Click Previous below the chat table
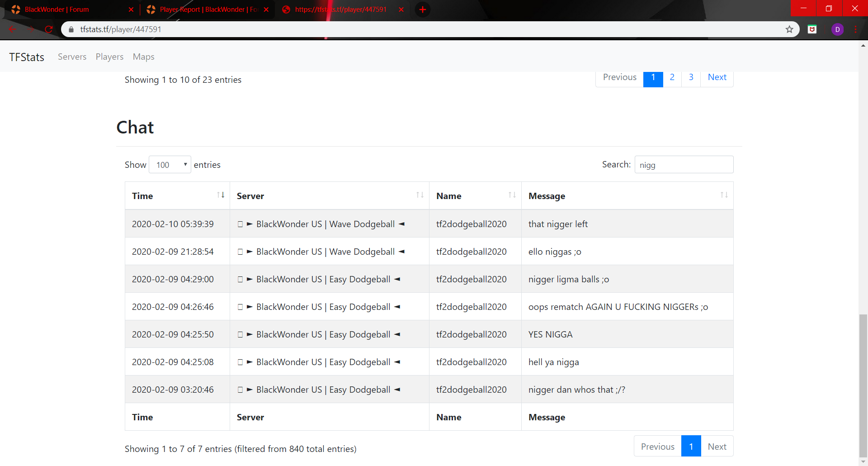Viewport: 868px width, 466px height. (658, 447)
